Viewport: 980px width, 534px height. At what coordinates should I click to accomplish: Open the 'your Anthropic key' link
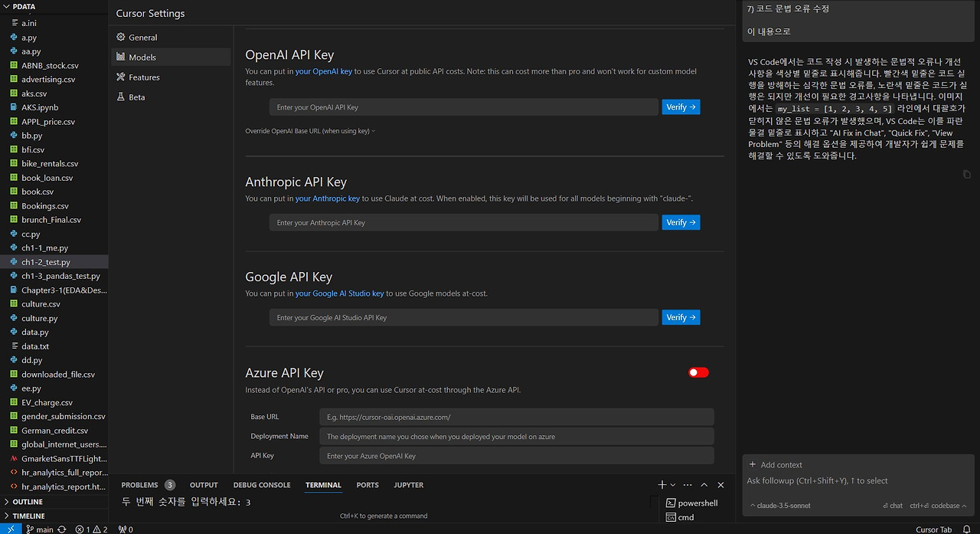[x=328, y=198]
